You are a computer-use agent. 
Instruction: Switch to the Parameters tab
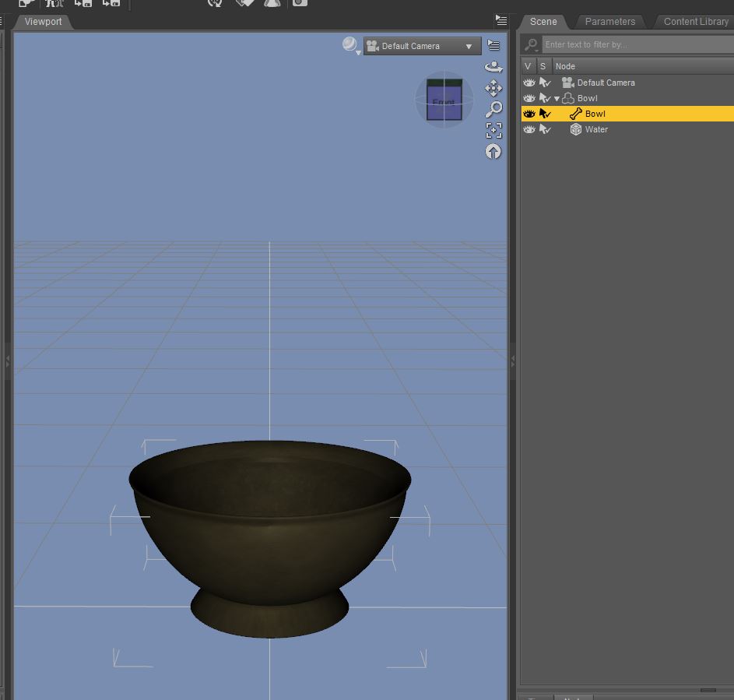610,22
